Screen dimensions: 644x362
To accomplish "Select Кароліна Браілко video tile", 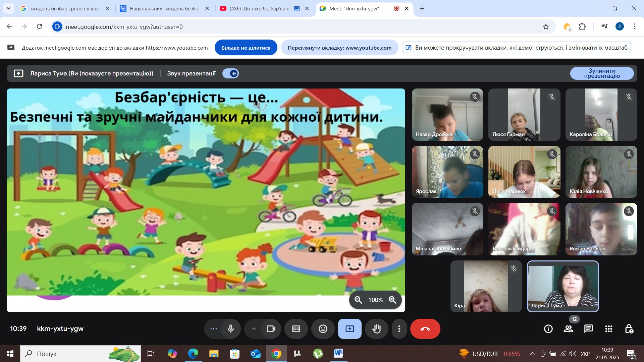I will (x=601, y=115).
